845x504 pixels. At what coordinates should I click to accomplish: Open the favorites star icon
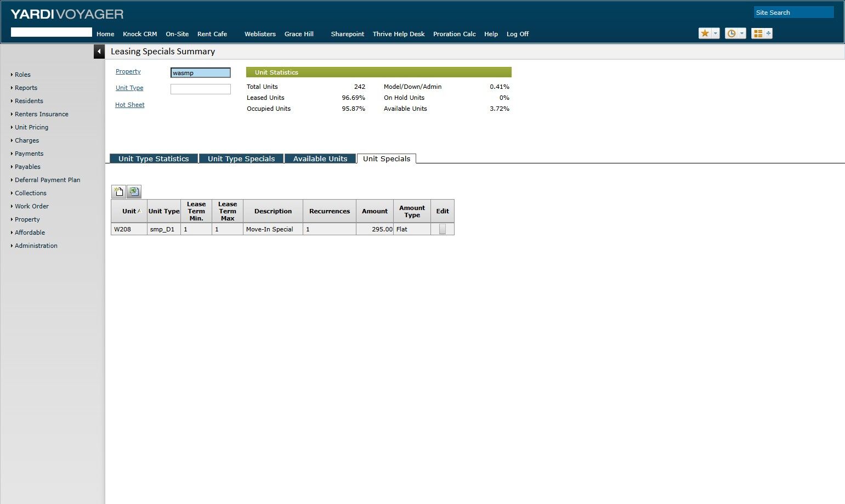(704, 33)
